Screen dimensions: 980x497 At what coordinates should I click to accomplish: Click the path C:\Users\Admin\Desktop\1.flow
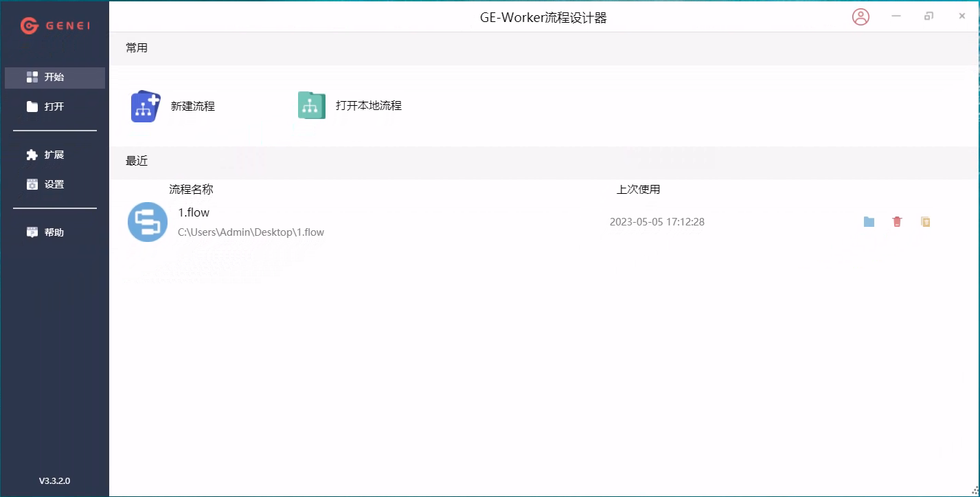251,232
